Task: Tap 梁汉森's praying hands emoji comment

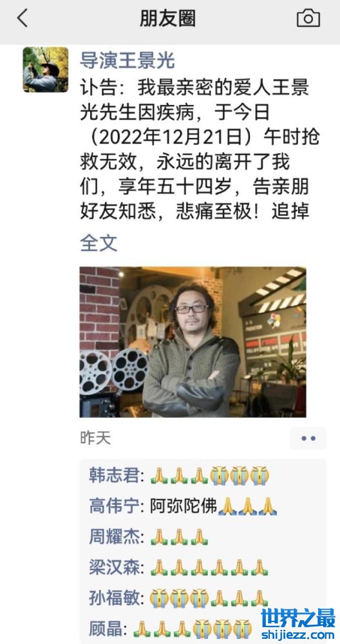Action: (x=209, y=567)
